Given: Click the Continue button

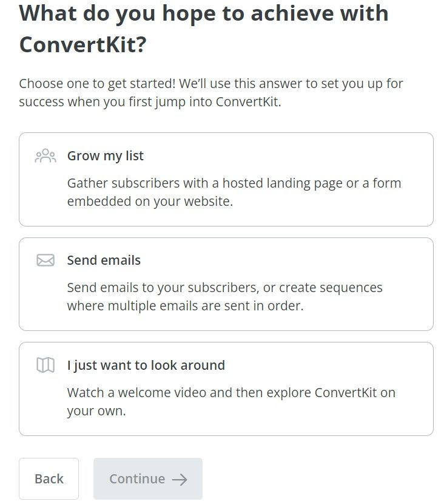Looking at the screenshot, I should point(148,479).
